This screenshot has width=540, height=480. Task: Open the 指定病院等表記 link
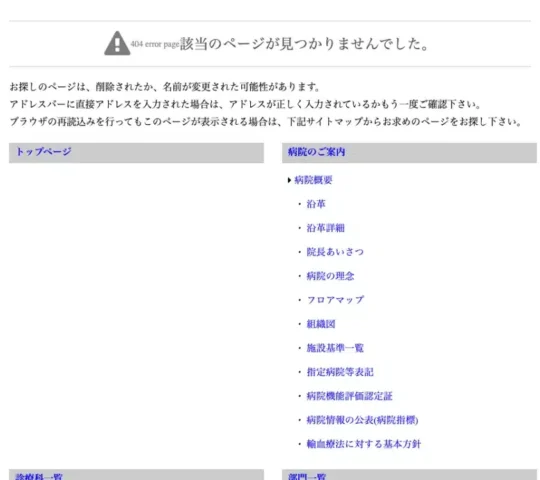coord(340,372)
